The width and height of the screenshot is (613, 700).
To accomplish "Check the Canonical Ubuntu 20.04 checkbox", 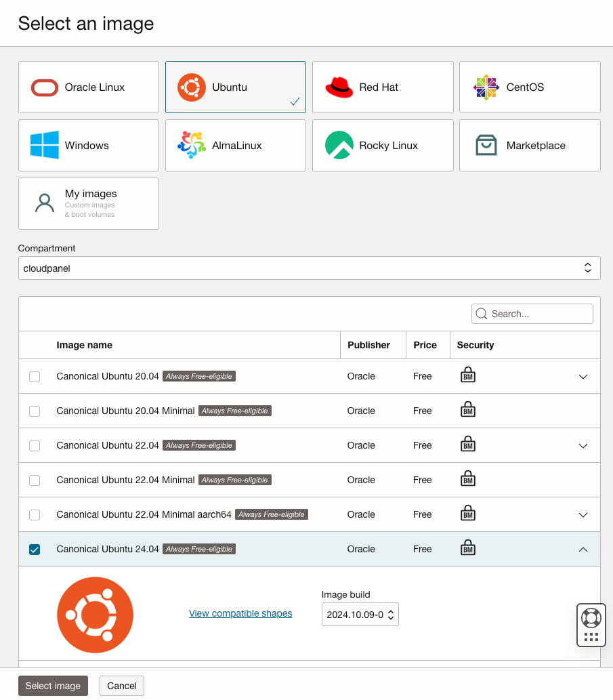I will [x=35, y=377].
